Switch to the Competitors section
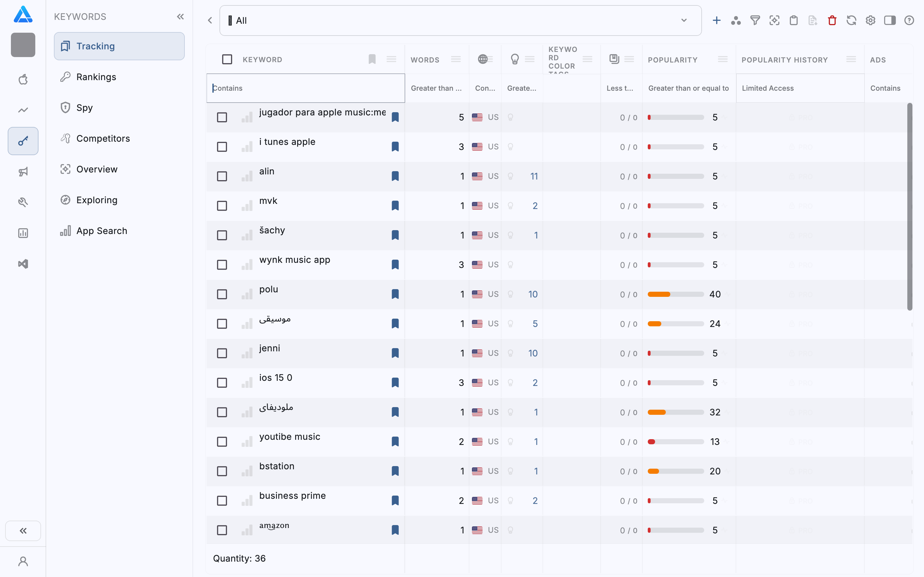924x577 pixels. [103, 138]
